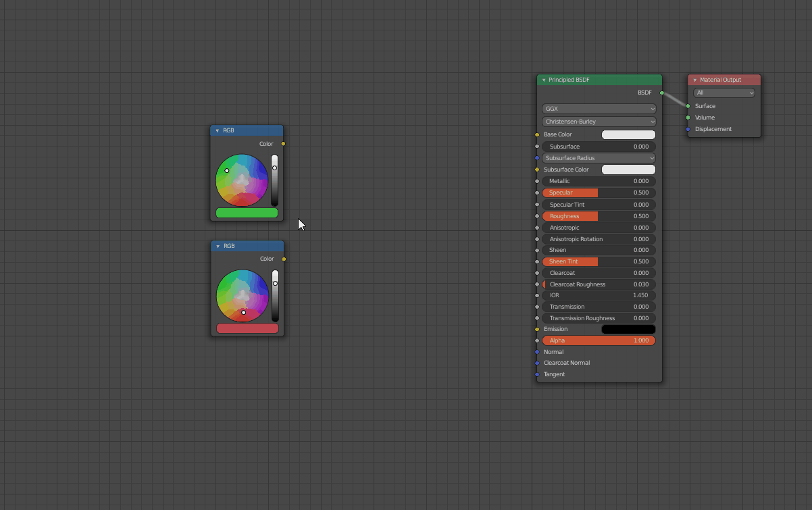Click the IOR value field

tap(599, 295)
